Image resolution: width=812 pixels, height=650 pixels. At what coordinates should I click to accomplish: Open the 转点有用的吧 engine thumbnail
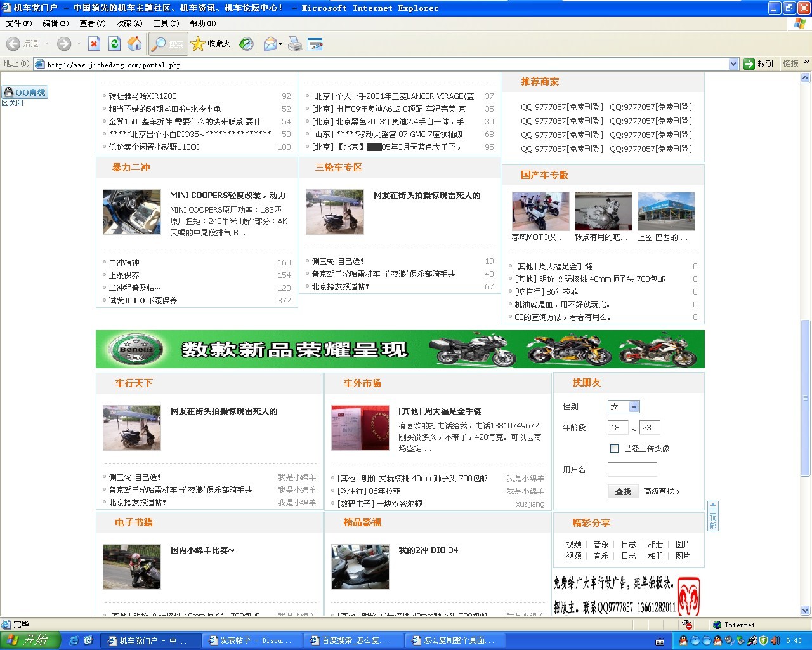click(603, 211)
